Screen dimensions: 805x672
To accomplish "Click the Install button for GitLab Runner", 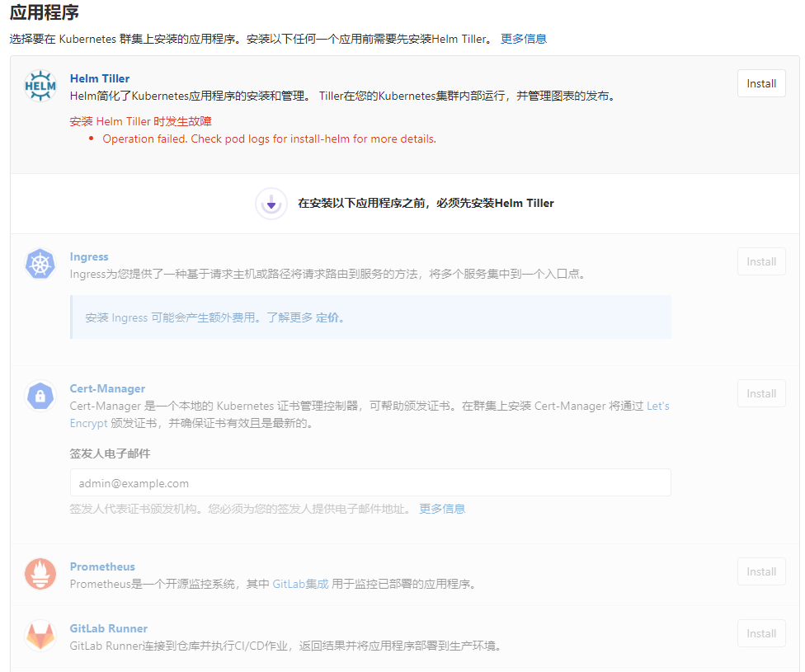I will [761, 633].
